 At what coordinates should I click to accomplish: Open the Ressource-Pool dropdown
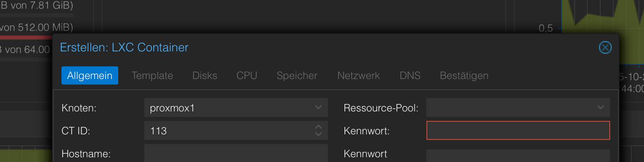coord(600,107)
